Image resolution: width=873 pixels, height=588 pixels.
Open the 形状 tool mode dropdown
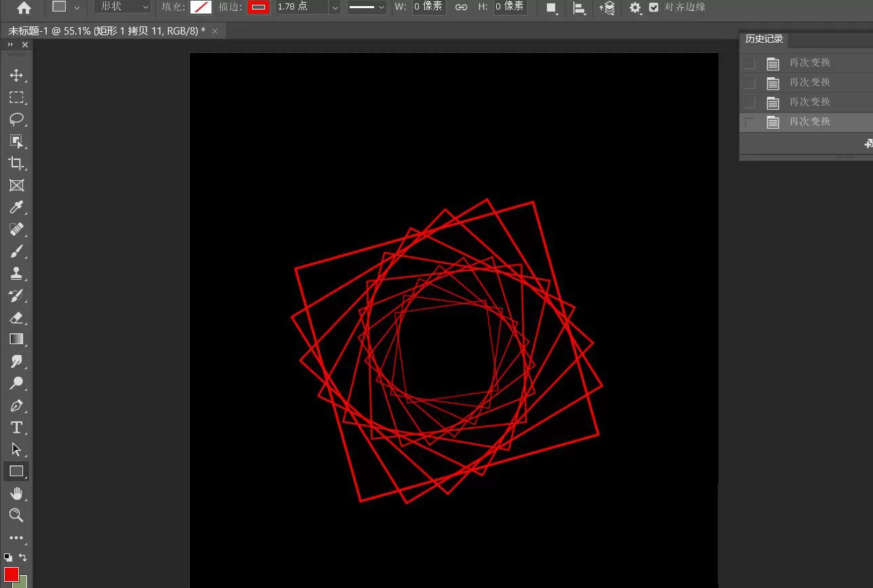click(x=123, y=7)
